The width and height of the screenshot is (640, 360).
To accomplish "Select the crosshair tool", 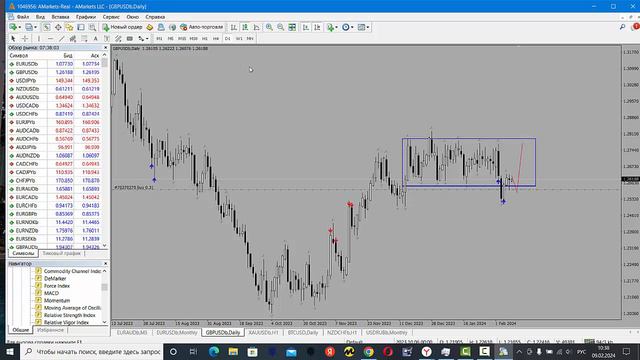I will coord(24,38).
